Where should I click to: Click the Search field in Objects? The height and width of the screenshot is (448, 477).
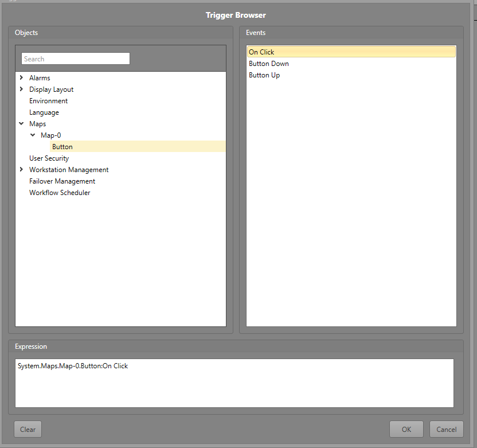[75, 59]
